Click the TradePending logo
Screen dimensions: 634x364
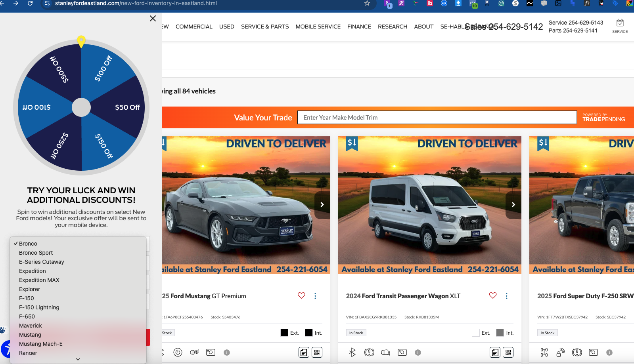point(604,117)
